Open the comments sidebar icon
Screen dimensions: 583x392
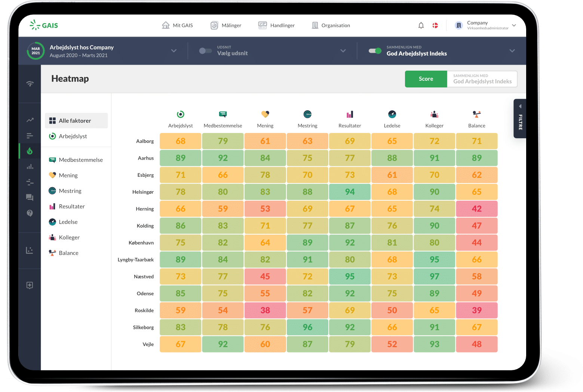coord(30,197)
